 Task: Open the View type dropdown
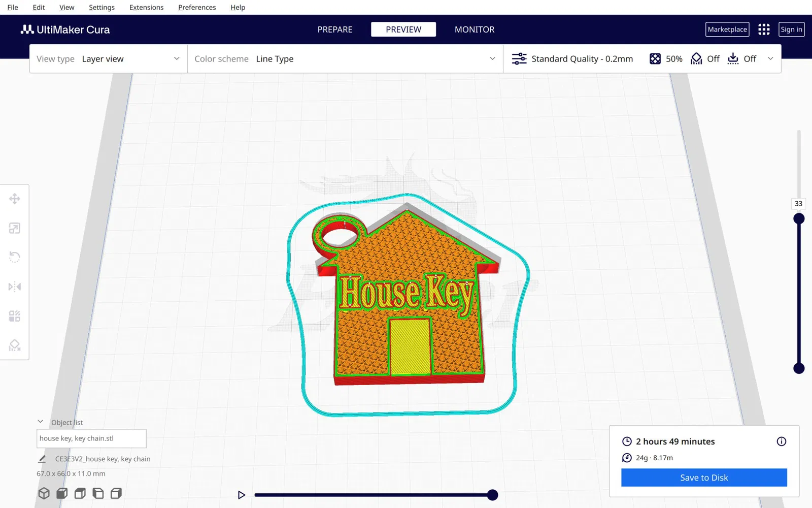pyautogui.click(x=109, y=59)
